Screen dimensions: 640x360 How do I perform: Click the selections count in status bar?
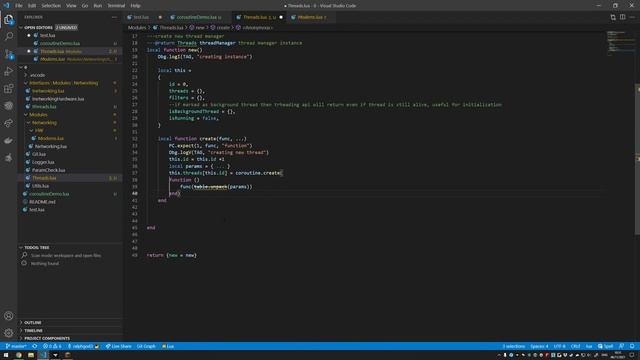point(513,346)
